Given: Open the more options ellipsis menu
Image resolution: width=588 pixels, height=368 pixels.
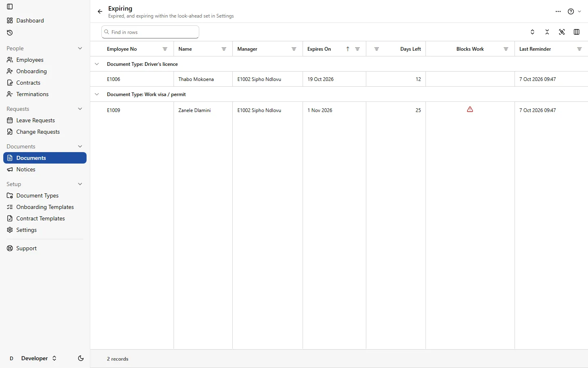Looking at the screenshot, I should click(558, 11).
